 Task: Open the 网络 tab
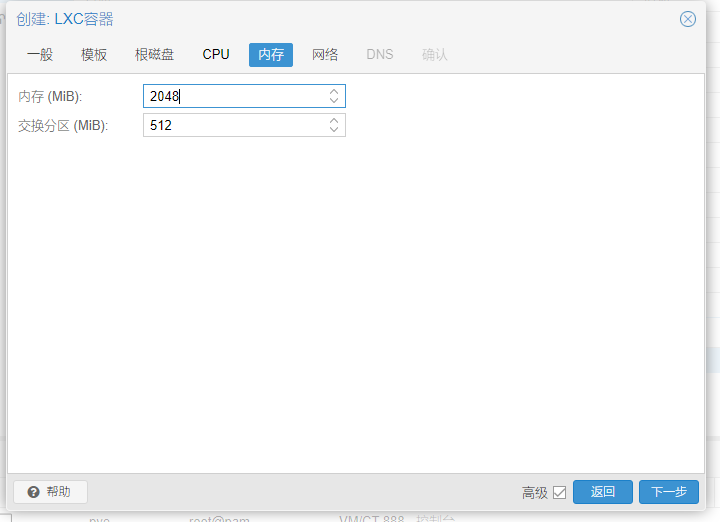325,55
